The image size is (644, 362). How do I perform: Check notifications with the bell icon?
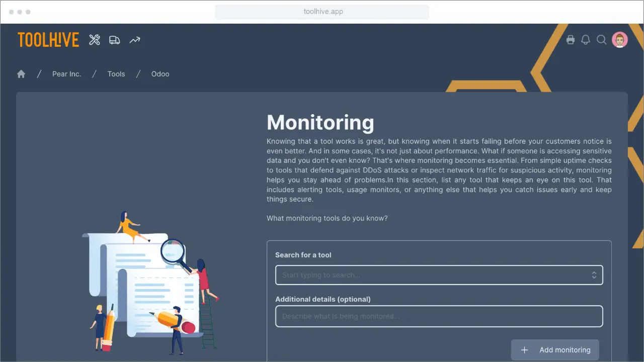click(586, 39)
